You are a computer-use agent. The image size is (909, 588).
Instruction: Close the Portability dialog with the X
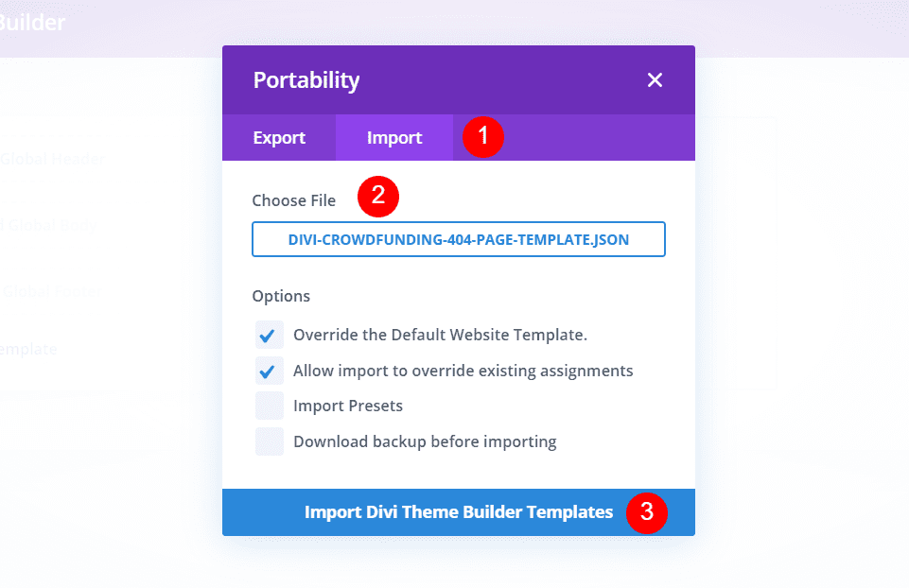coord(655,80)
